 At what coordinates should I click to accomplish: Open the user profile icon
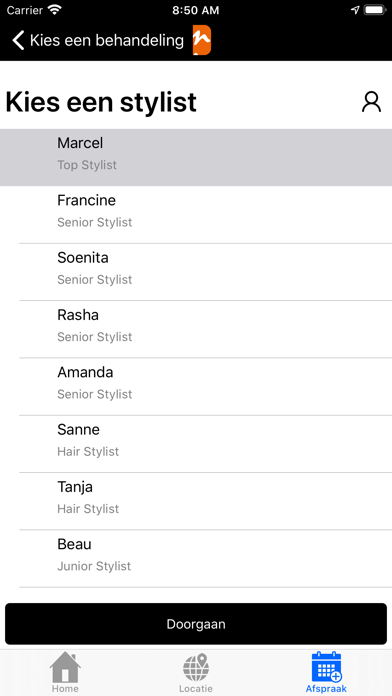click(371, 102)
